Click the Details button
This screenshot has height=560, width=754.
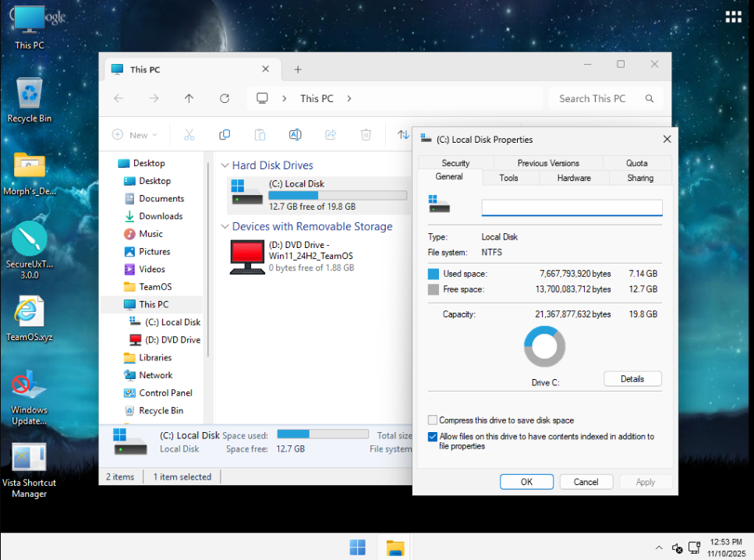[632, 379]
